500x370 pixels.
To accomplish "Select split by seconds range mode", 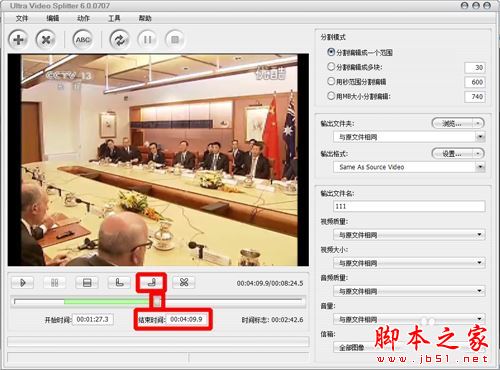I will pos(331,81).
